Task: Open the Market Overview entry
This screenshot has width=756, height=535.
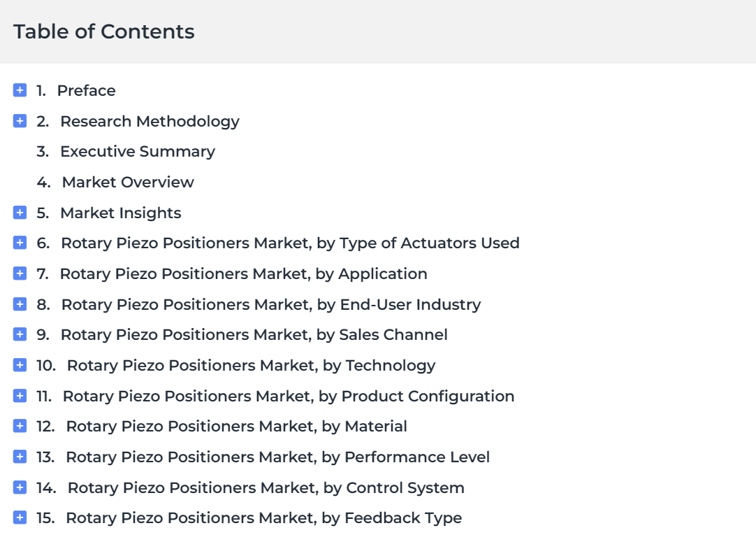Action: [x=128, y=183]
